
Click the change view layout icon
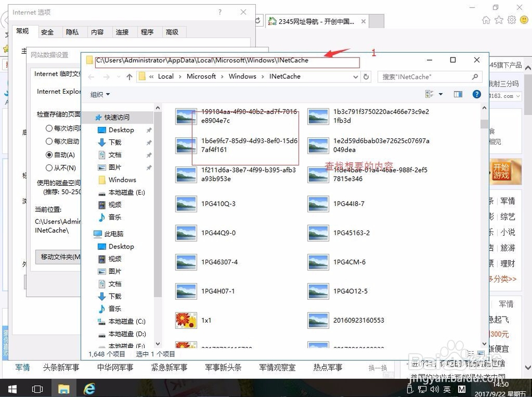click(x=430, y=94)
